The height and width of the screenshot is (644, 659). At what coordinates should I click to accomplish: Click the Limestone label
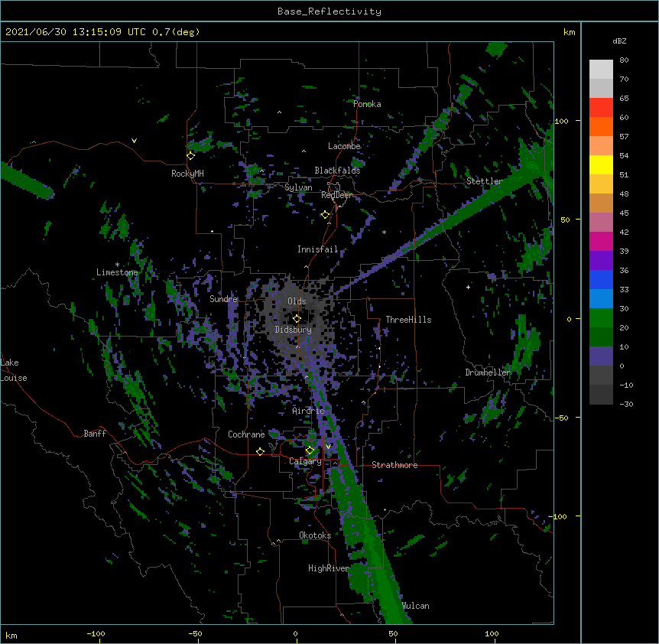pyautogui.click(x=117, y=272)
